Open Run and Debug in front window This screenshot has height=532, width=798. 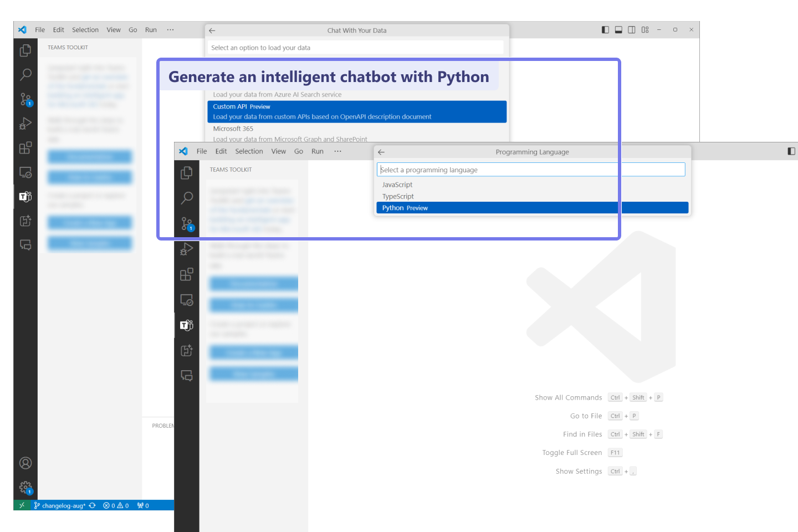pyautogui.click(x=187, y=249)
